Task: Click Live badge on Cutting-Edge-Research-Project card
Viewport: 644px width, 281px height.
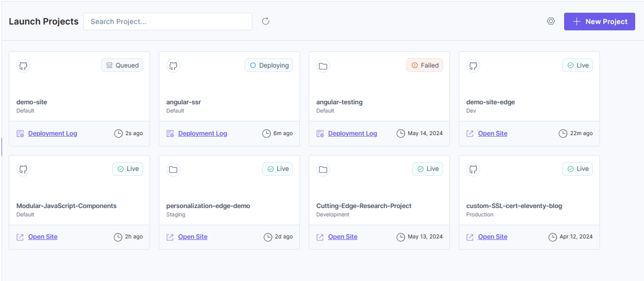Action: click(x=428, y=169)
